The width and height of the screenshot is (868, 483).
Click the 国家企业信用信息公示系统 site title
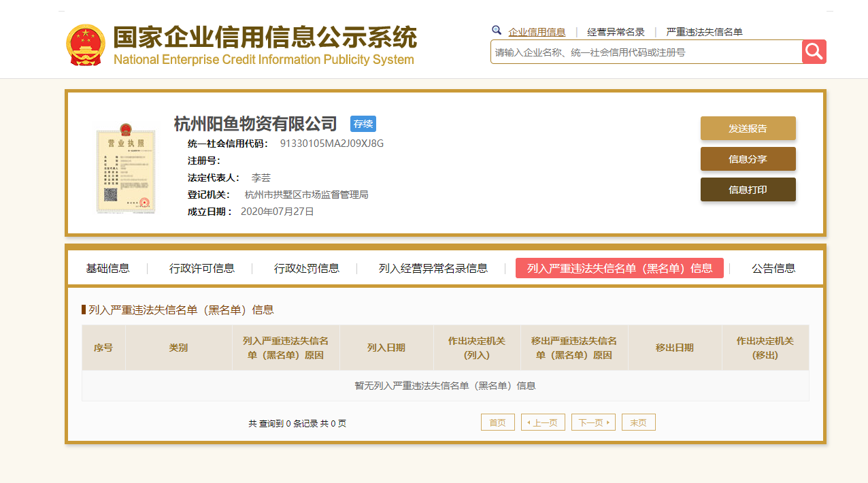tap(265, 37)
